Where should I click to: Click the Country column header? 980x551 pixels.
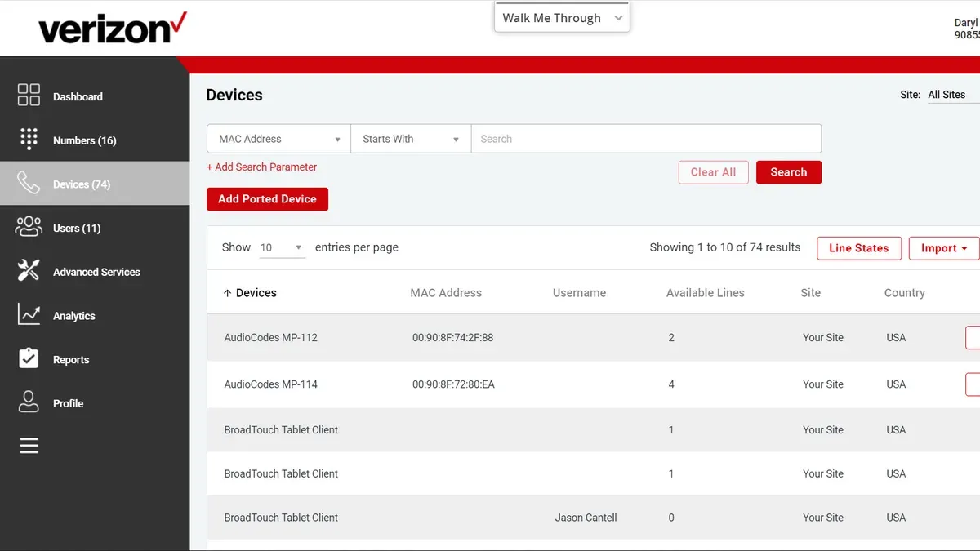click(x=905, y=293)
